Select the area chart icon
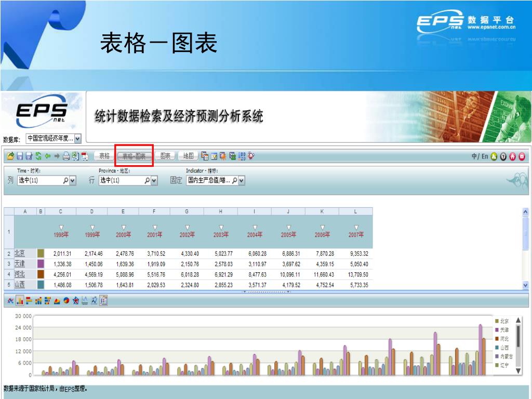The height and width of the screenshot is (399, 532). (57, 301)
